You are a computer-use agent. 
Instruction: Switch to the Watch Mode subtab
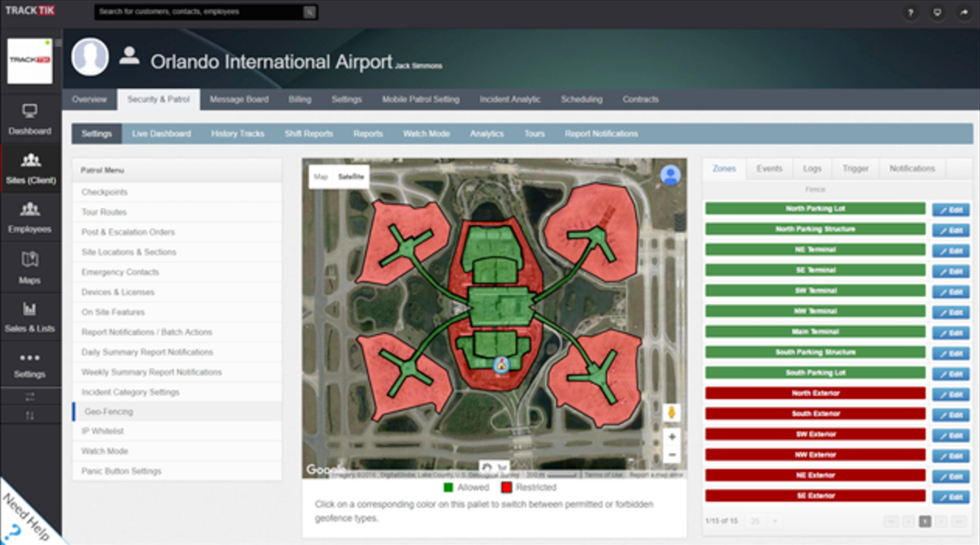click(426, 134)
